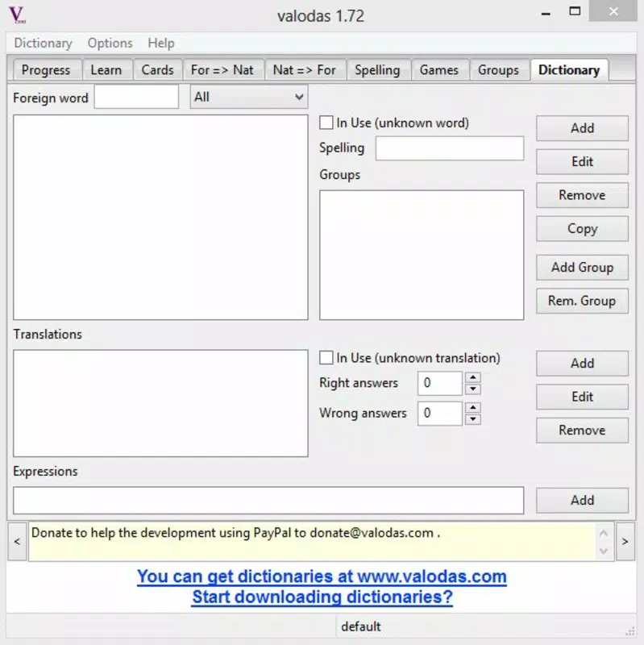Viewport: 644px width, 645px height.
Task: Click the window resize grip icon
Action: (x=629, y=630)
